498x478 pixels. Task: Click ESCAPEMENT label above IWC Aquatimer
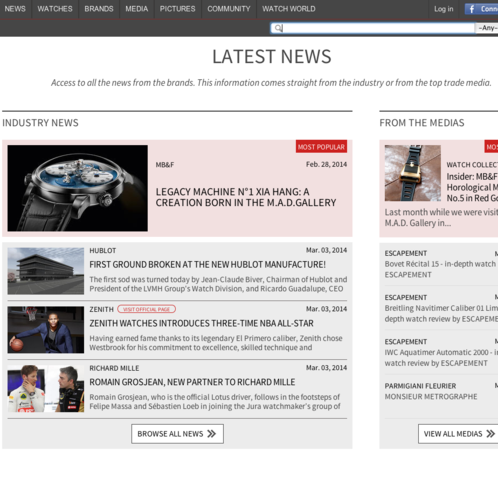tap(406, 342)
